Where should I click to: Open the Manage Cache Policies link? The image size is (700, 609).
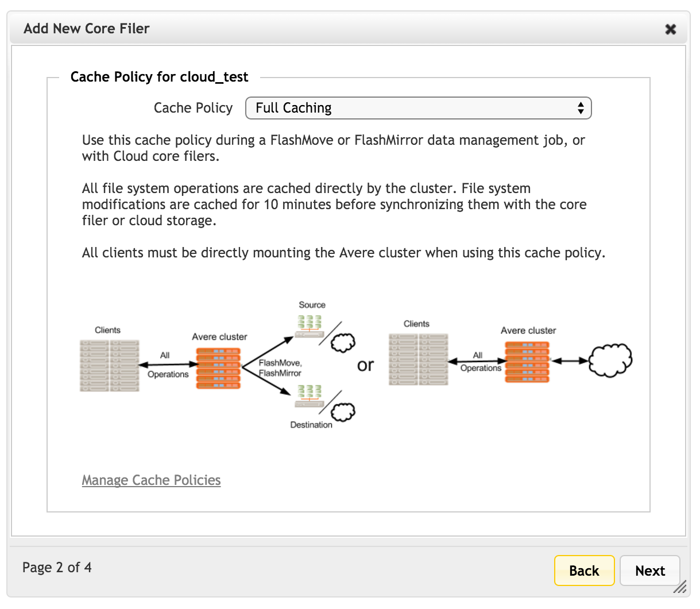pos(151,480)
